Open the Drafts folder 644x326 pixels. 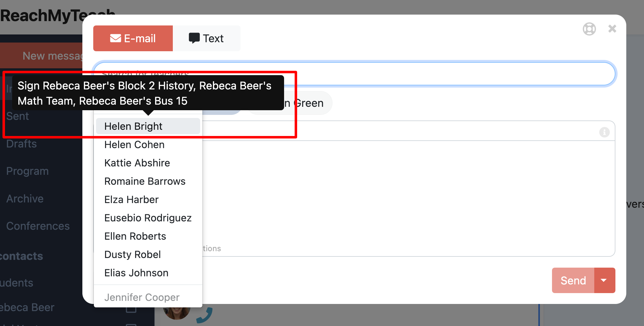tap(21, 144)
